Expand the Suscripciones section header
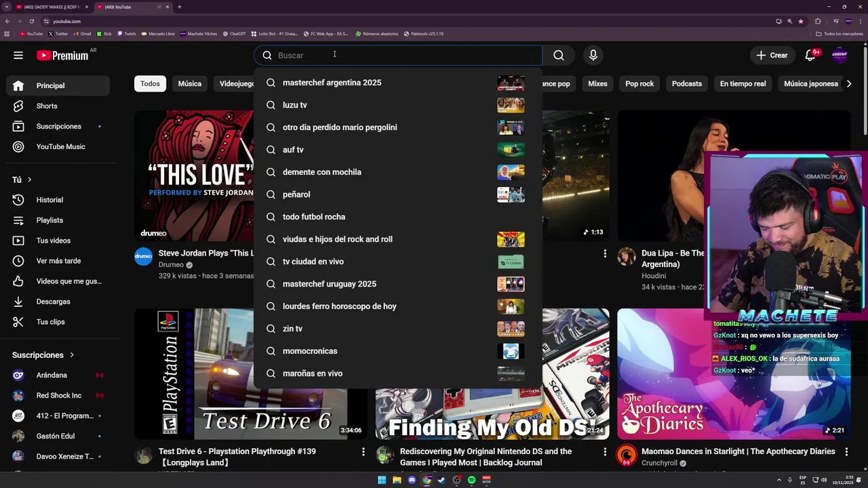Viewport: 868px width, 488px height. [x=43, y=355]
